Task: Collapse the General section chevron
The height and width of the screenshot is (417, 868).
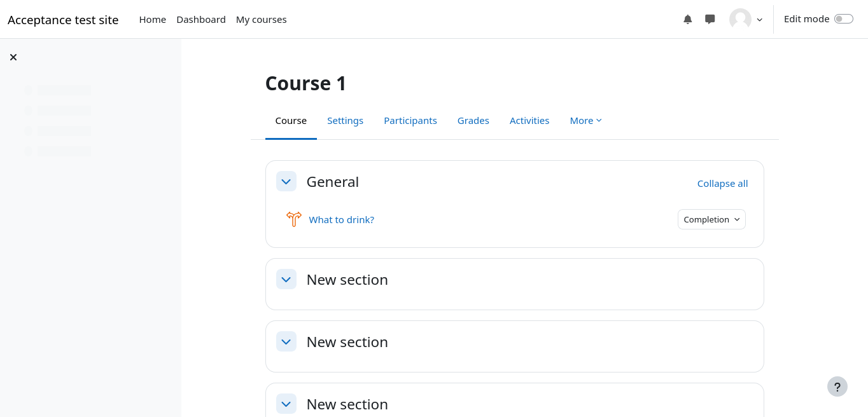Action: pos(286,181)
